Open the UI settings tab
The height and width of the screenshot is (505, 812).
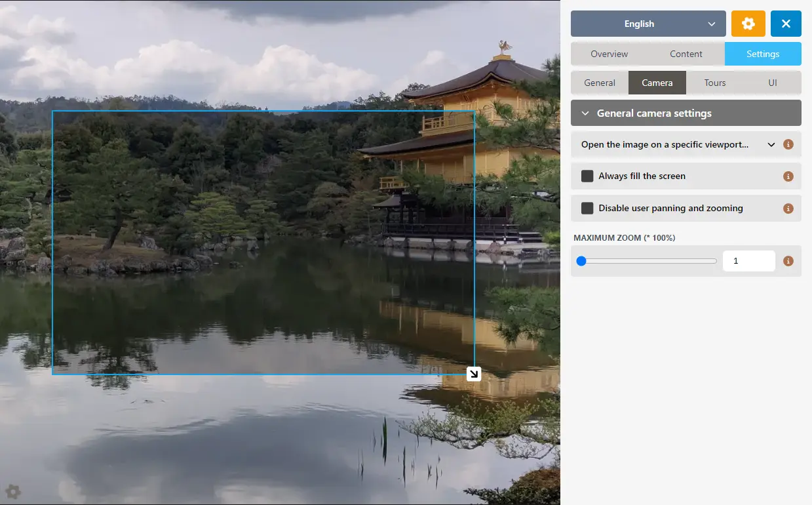click(x=772, y=82)
